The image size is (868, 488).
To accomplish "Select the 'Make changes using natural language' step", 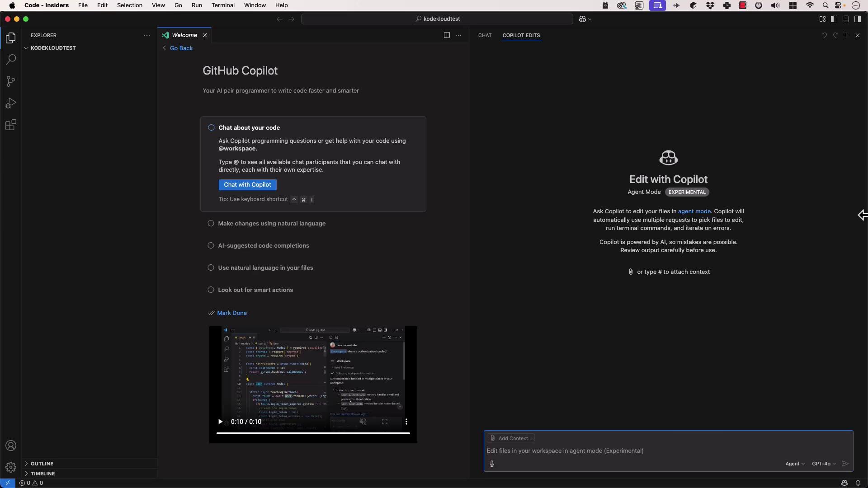I will click(271, 224).
